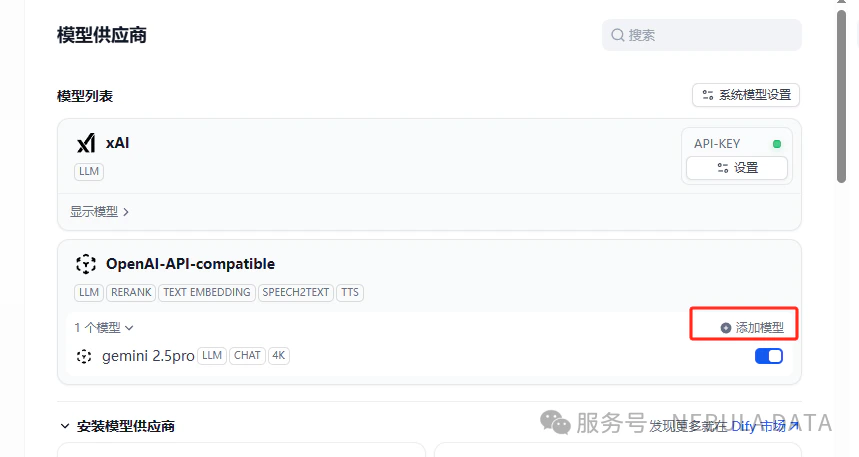Image resolution: width=859 pixels, height=457 pixels.
Task: Focus the 搜索 input field
Action: (x=702, y=35)
